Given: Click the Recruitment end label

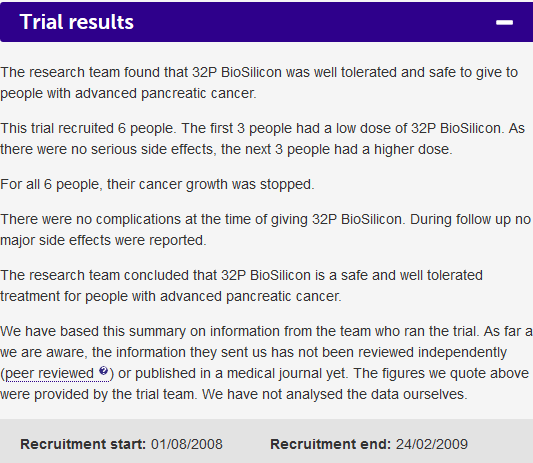Looking at the screenshot, I should [330, 444].
